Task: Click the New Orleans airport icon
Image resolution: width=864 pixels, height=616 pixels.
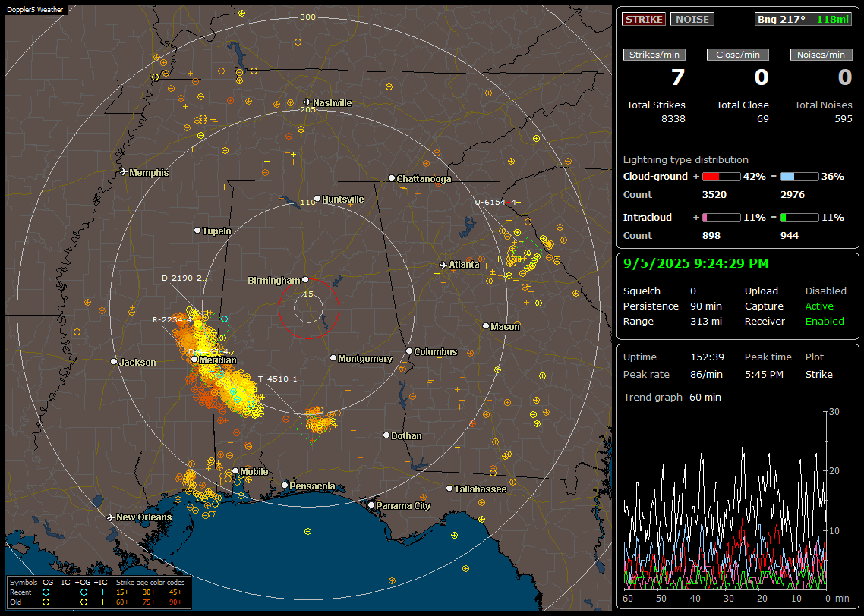Action: click(111, 517)
